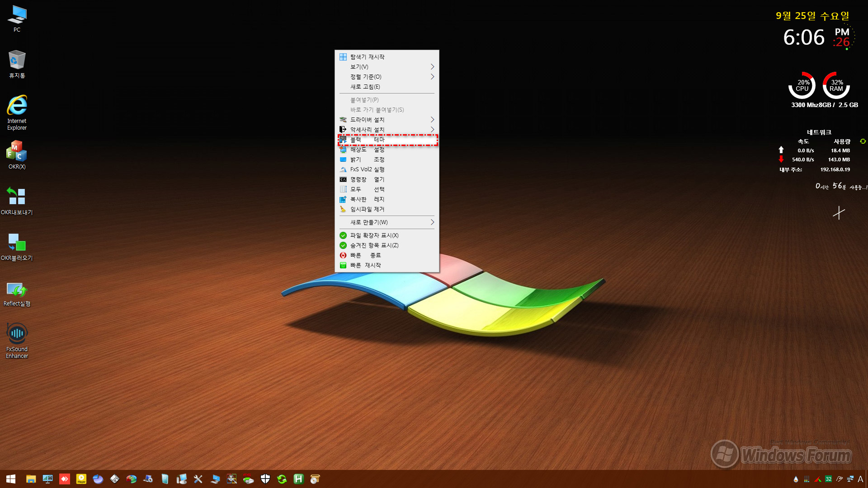Select the OKR내보내기 desktop icon

click(x=17, y=201)
